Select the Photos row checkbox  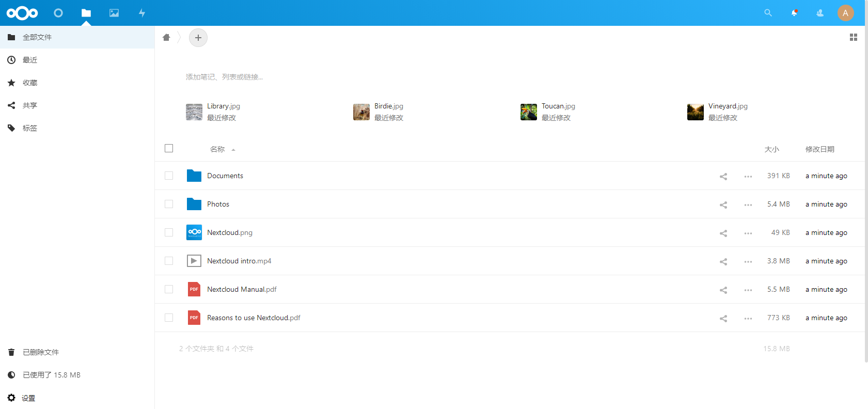pos(169,204)
